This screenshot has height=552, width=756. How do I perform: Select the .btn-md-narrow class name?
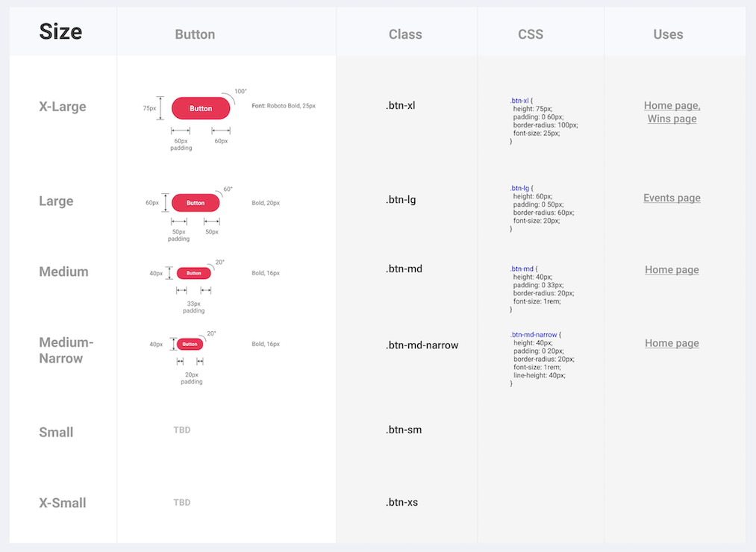pyautogui.click(x=422, y=345)
